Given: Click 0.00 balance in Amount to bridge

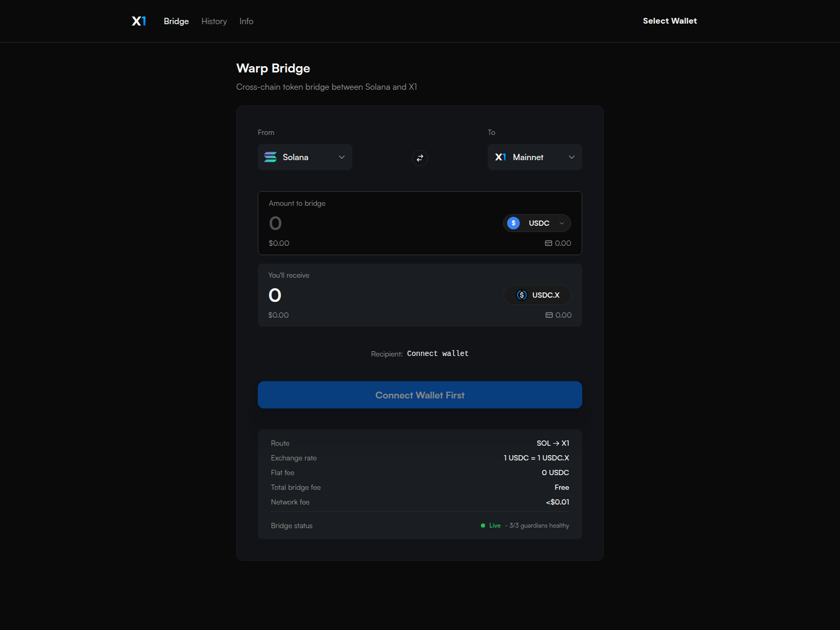Looking at the screenshot, I should (563, 243).
